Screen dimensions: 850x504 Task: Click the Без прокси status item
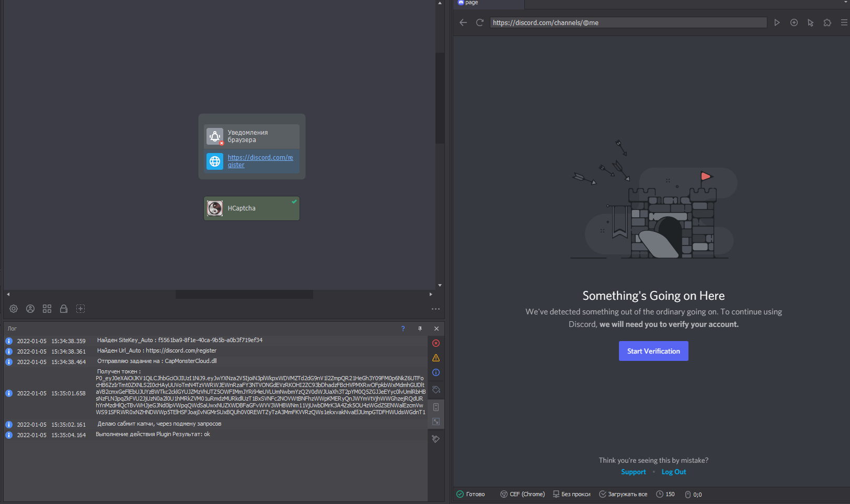point(571,494)
